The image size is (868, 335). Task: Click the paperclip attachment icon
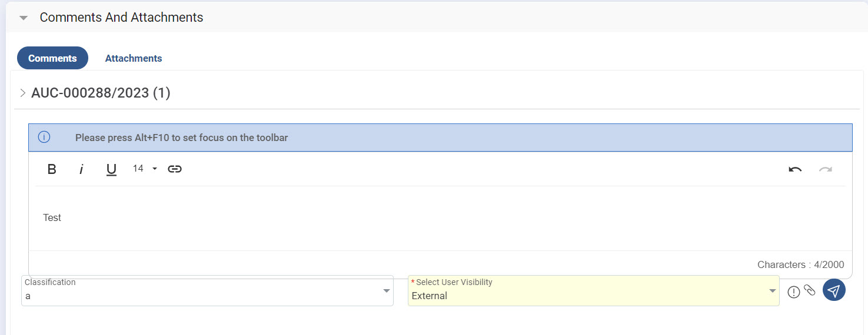pos(810,290)
